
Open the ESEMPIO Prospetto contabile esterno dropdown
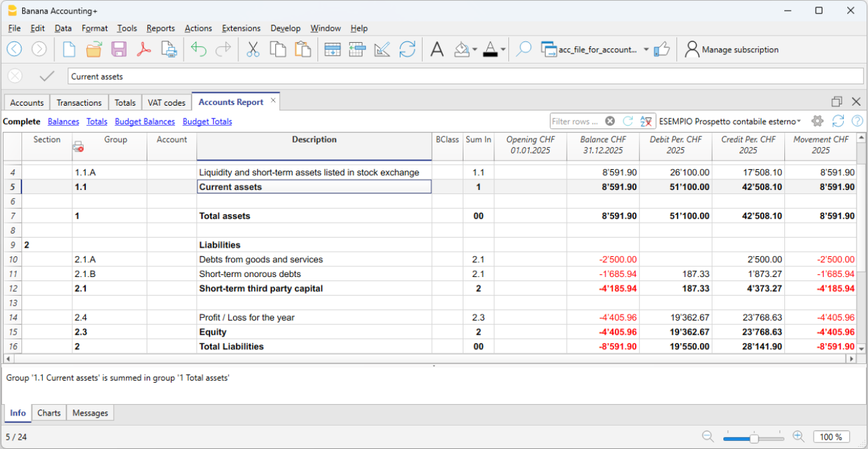730,121
